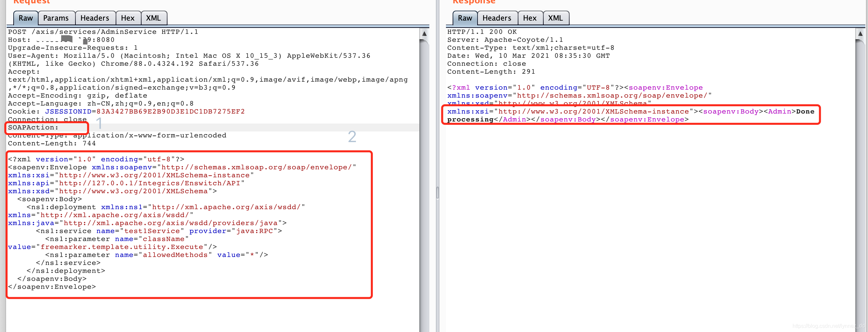Open the Headers tab of the Request panel

[x=95, y=18]
